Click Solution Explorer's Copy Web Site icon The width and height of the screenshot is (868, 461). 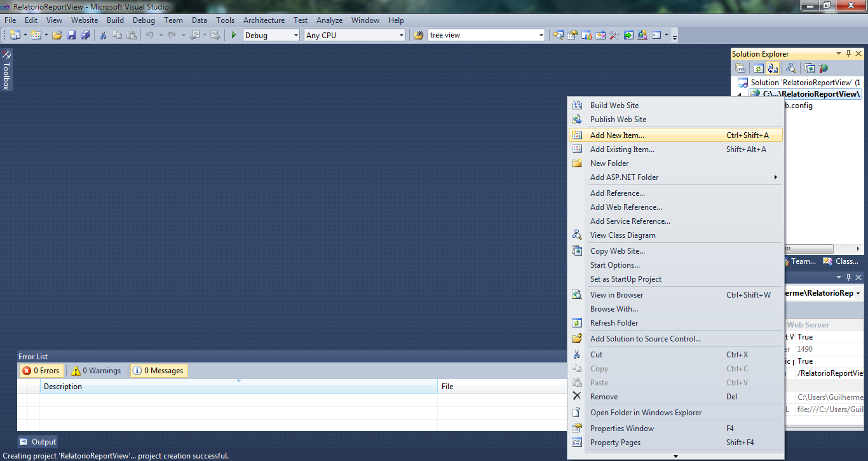coord(810,68)
